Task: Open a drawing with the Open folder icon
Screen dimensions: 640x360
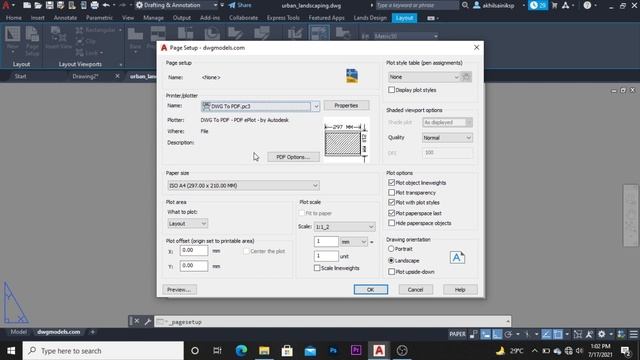Action: tap(38, 5)
